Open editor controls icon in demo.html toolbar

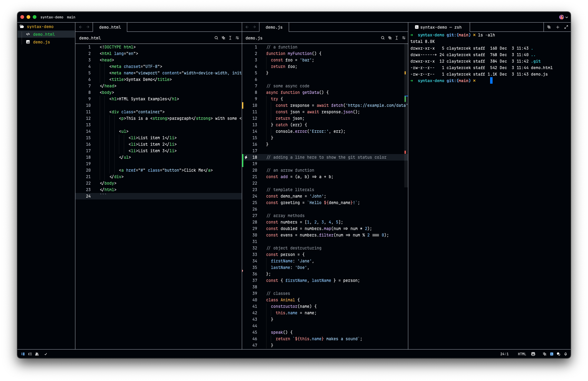(x=237, y=38)
